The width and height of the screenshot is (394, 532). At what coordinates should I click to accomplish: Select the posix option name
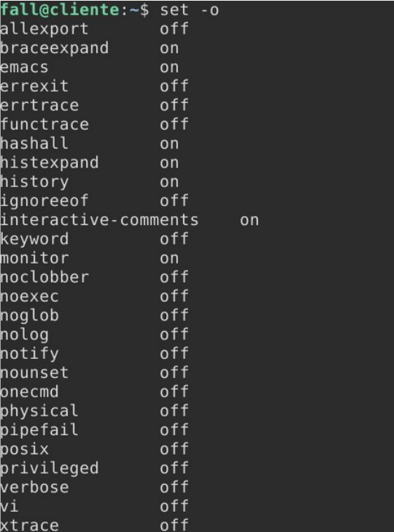click(x=25, y=449)
